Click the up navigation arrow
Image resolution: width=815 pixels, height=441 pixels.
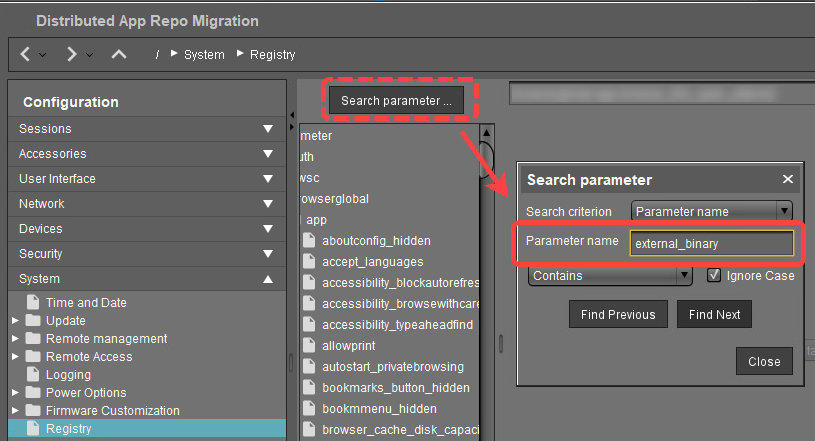click(118, 54)
